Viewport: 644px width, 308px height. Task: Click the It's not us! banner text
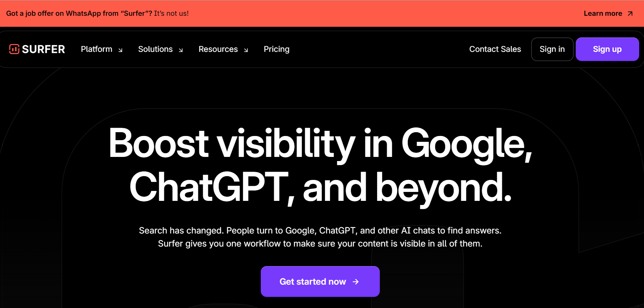click(x=171, y=13)
